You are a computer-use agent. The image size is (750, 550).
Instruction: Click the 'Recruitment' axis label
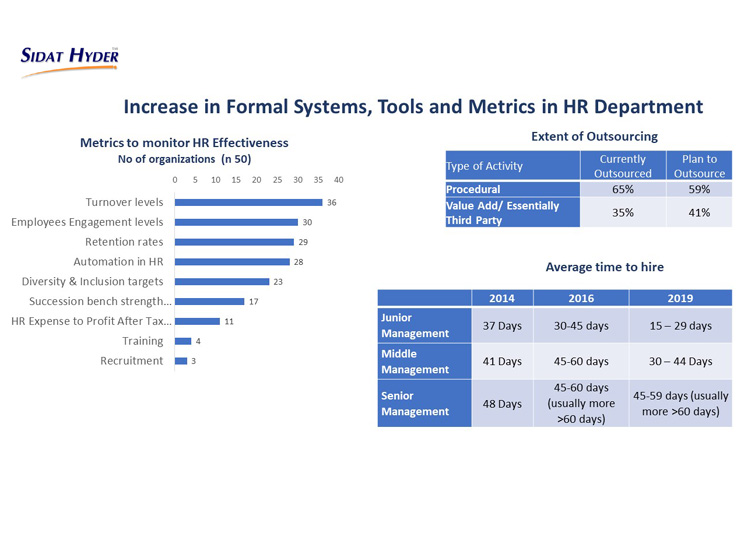click(132, 361)
